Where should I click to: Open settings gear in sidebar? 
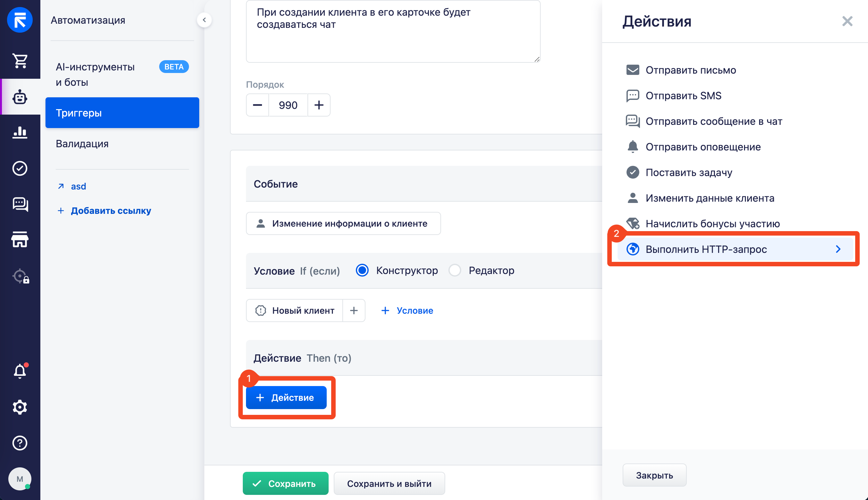click(20, 407)
